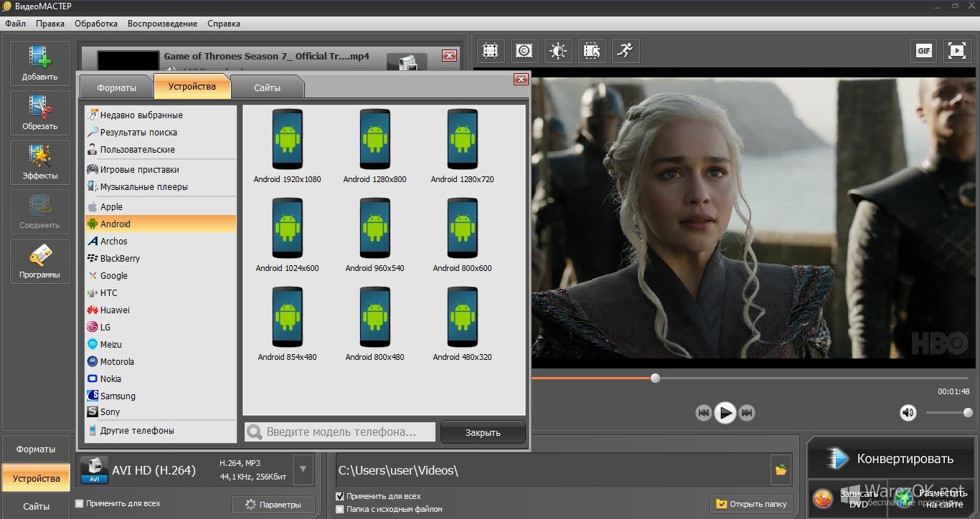This screenshot has width=980, height=519.
Task: Jump to next frame button
Action: pyautogui.click(x=747, y=413)
